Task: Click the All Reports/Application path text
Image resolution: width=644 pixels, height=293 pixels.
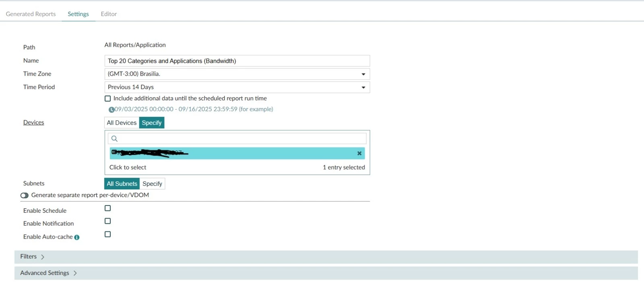Action: (x=135, y=45)
